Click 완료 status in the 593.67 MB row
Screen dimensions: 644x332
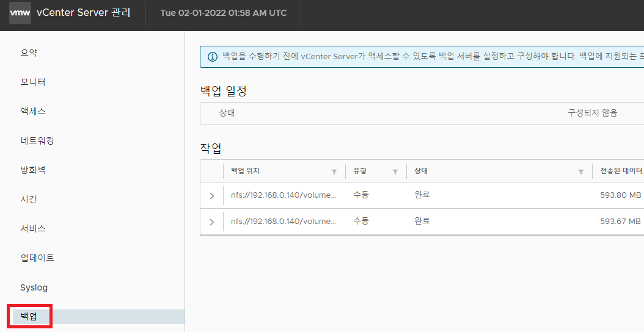pos(422,221)
